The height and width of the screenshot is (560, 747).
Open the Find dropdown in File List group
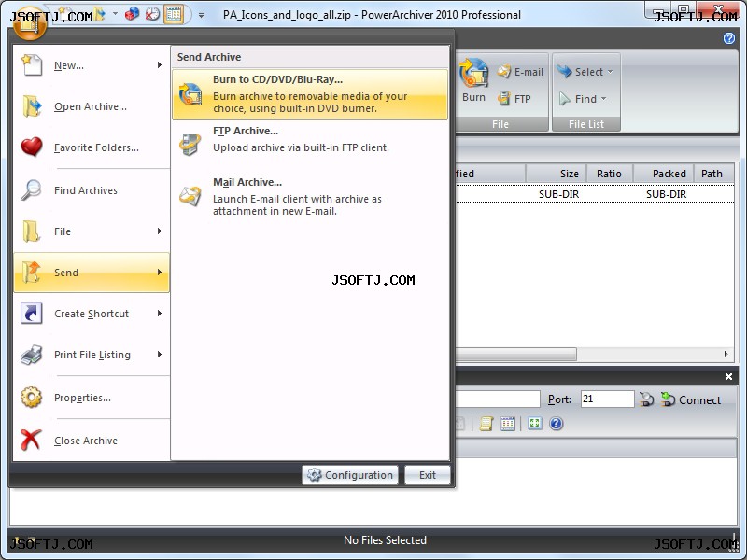coord(582,99)
